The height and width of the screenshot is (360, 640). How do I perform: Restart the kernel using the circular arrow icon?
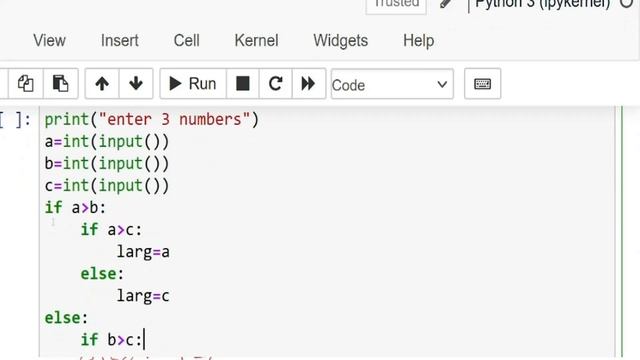276,84
